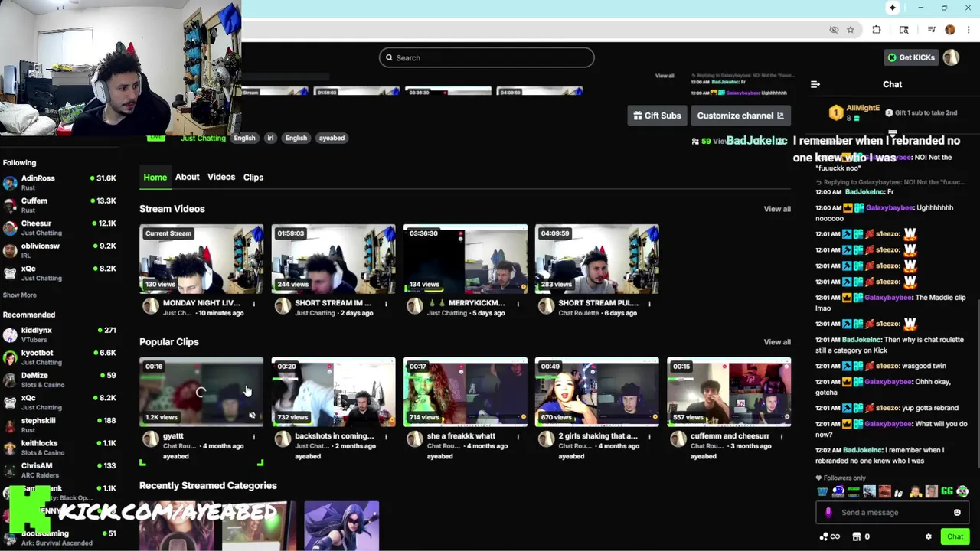This screenshot has width=980, height=551.
Task: Play the she a freakkk what clip
Action: click(x=465, y=392)
